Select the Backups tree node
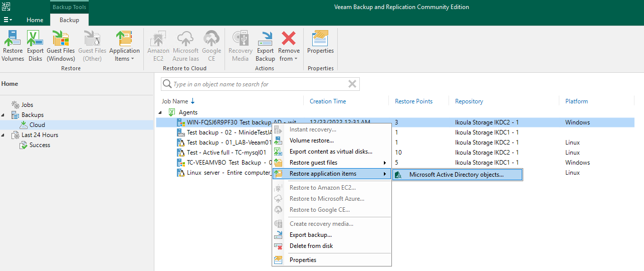The image size is (644, 271). tap(33, 115)
